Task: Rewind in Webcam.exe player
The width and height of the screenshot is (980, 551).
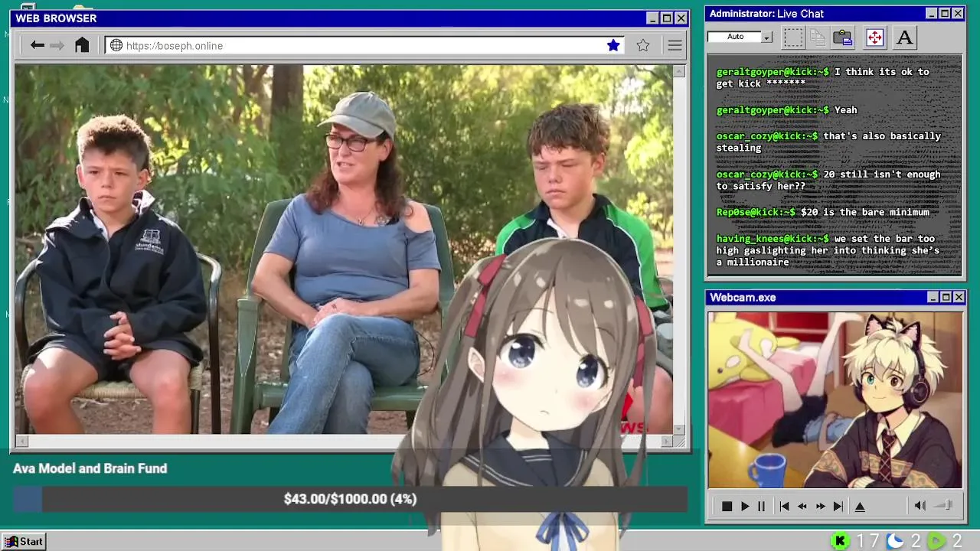Action: point(802,506)
